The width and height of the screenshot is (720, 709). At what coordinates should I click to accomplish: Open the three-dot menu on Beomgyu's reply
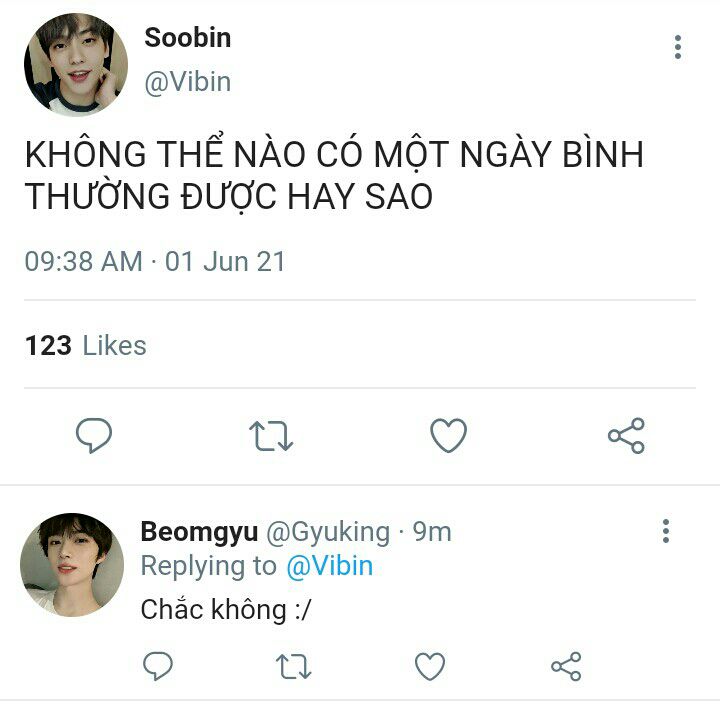tap(666, 531)
